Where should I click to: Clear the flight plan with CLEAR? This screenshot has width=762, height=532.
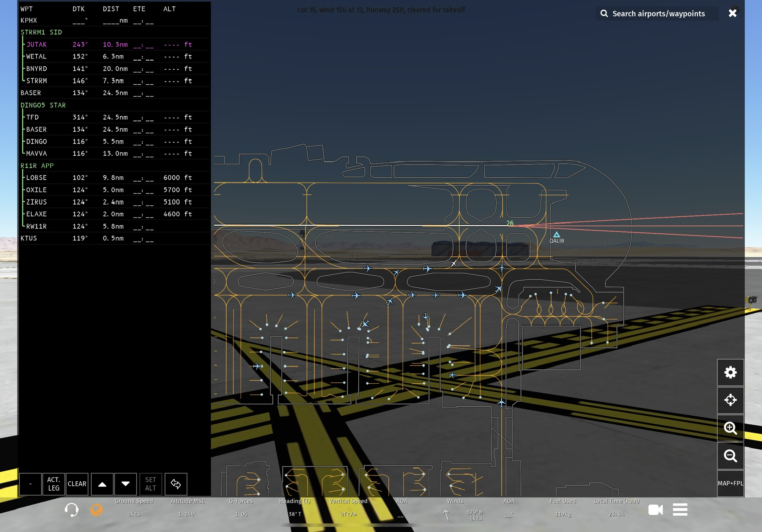77,484
